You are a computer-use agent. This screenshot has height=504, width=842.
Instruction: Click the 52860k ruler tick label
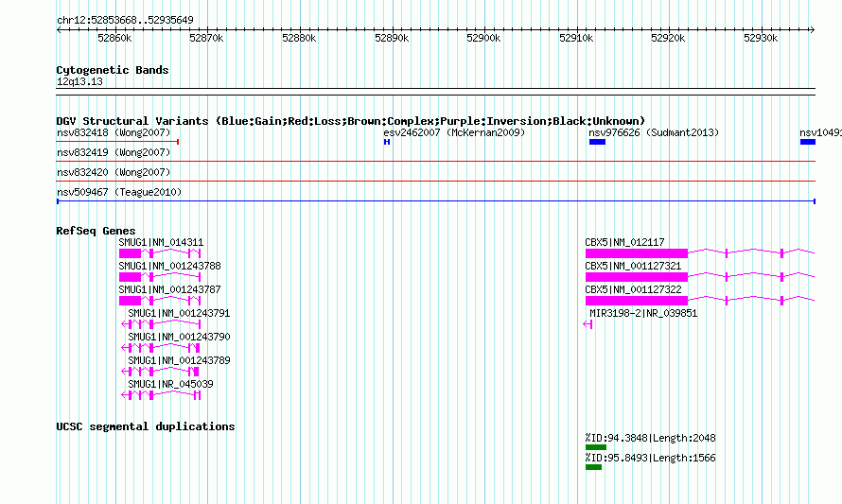(x=114, y=38)
